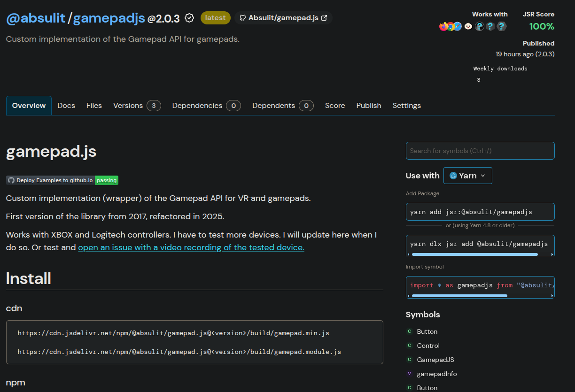Click the 'npm' subheading
The width and height of the screenshot is (575, 392).
click(x=16, y=383)
